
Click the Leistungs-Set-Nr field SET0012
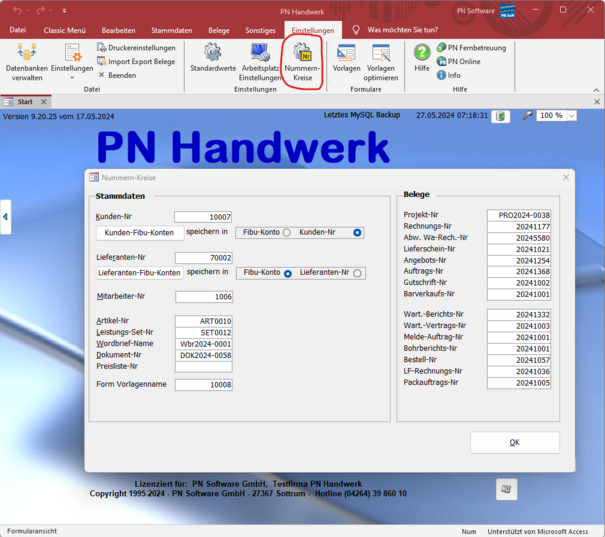(x=203, y=333)
